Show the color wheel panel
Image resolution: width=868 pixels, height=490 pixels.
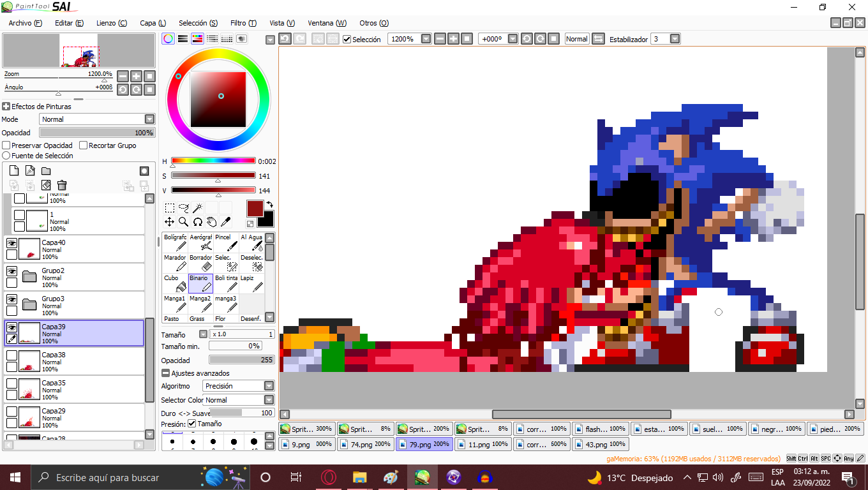[168, 38]
